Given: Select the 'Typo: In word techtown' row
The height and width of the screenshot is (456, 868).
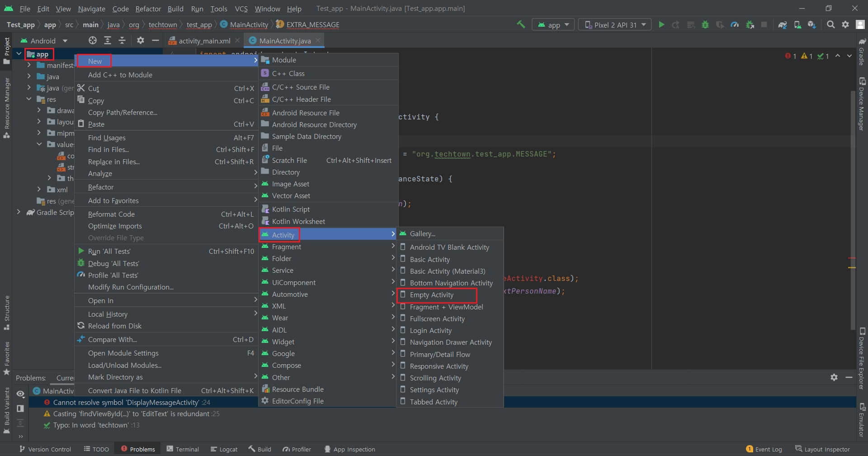Looking at the screenshot, I should coord(443,425).
